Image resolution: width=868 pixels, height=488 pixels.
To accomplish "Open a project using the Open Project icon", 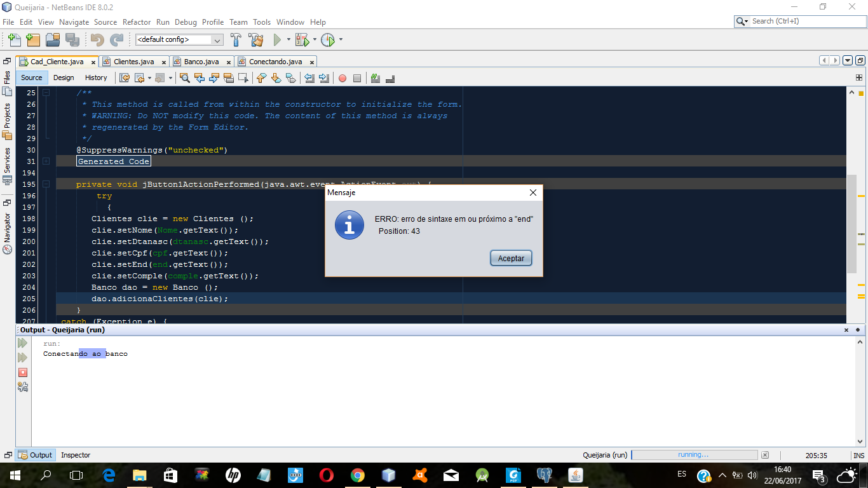I will pos(53,39).
